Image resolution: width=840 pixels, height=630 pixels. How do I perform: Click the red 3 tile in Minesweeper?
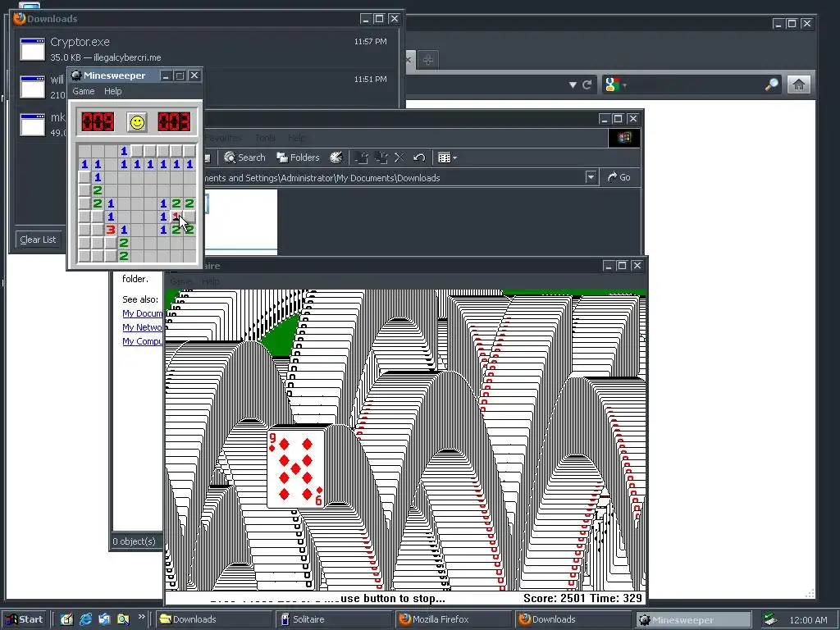111,230
